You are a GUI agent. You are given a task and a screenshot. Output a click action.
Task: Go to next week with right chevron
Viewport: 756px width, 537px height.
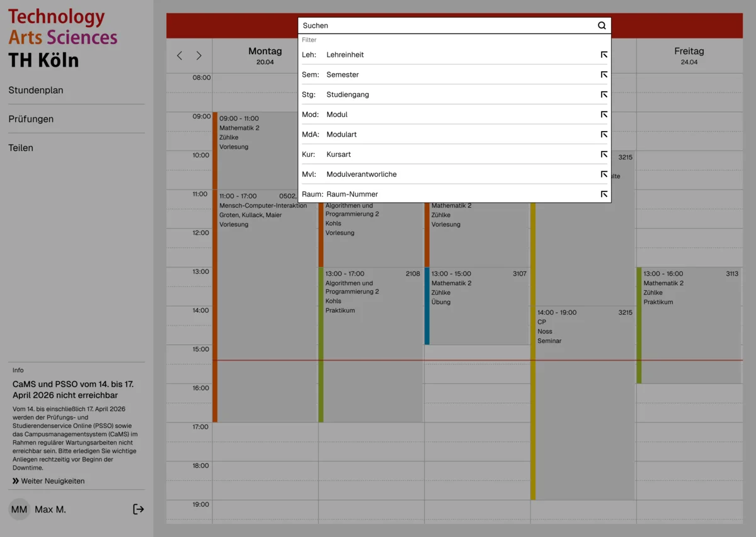(x=199, y=56)
